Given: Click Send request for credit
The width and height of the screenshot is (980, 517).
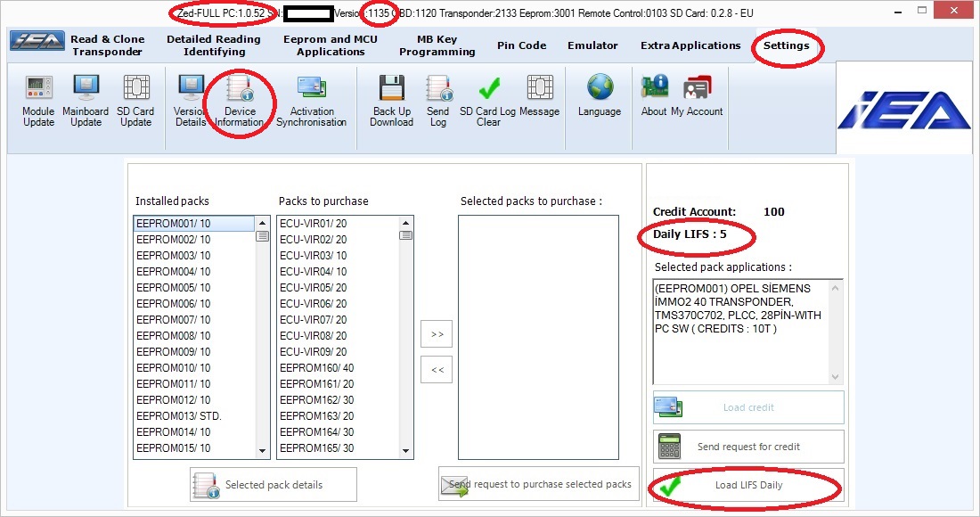Looking at the screenshot, I should (748, 447).
